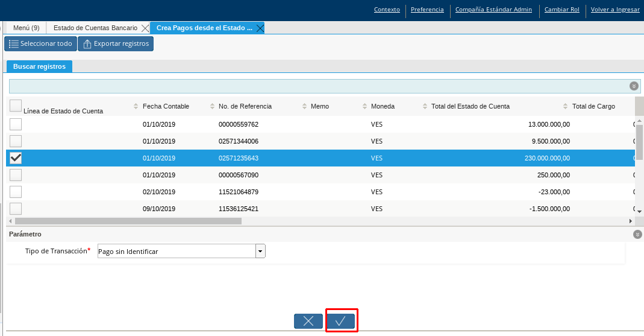Image resolution: width=644 pixels, height=336 pixels.
Task: Toggle the header select-all checkbox
Action: point(16,106)
